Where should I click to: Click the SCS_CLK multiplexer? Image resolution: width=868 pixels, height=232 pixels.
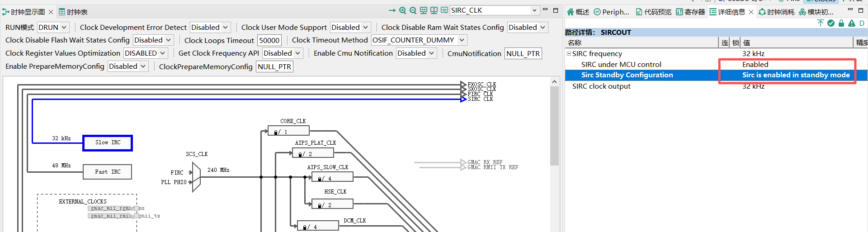tap(196, 177)
